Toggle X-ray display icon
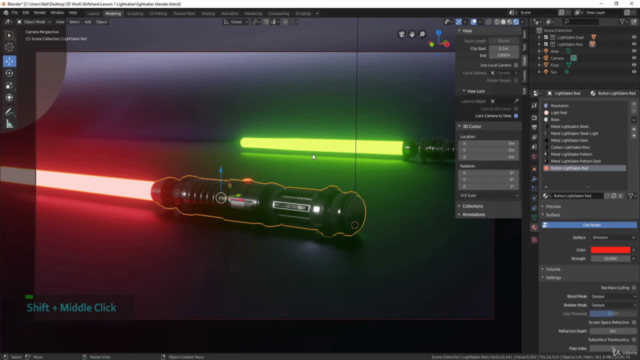Screen dimensions: 640x360 (489, 22)
